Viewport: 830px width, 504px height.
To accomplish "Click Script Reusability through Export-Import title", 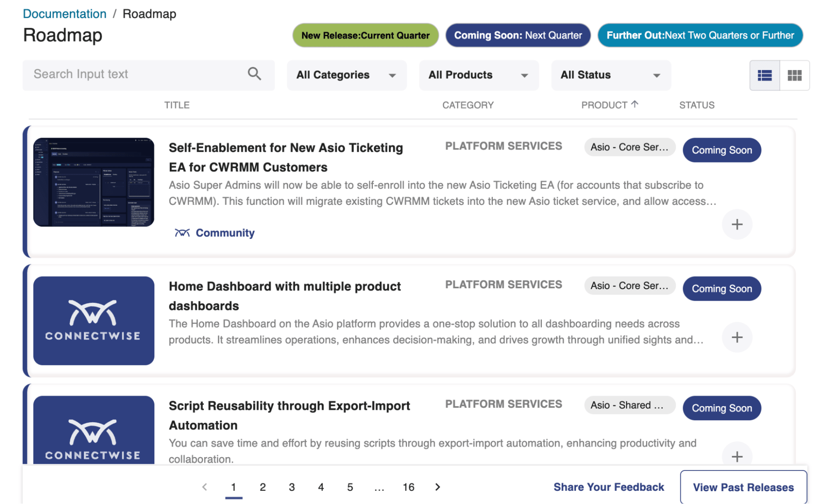I will tap(289, 415).
